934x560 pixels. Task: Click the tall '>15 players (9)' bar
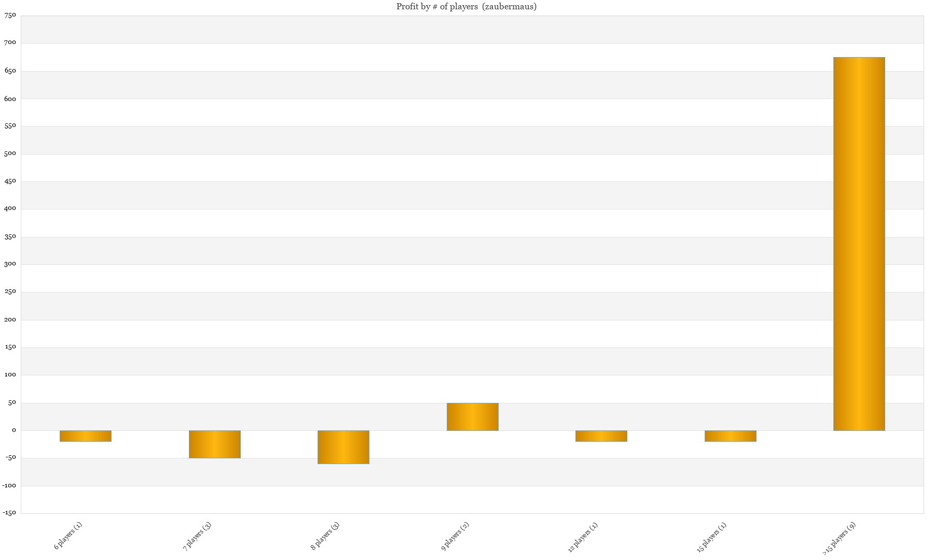point(859,244)
